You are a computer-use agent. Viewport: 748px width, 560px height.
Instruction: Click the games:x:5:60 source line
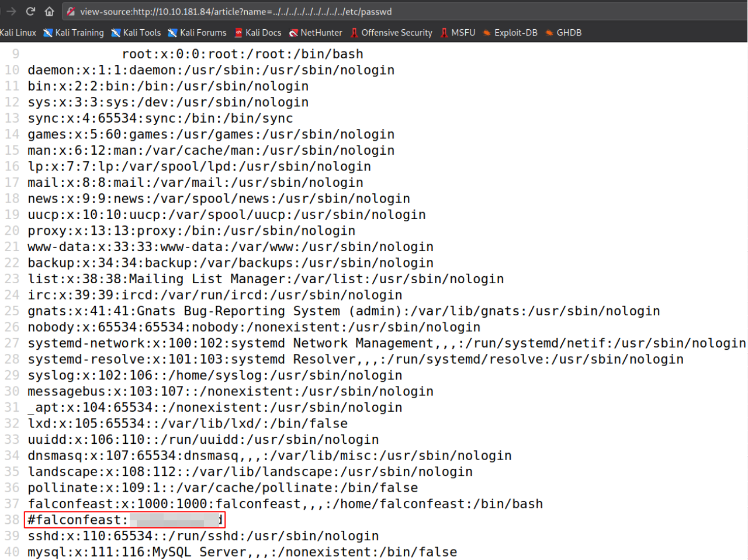(x=211, y=134)
